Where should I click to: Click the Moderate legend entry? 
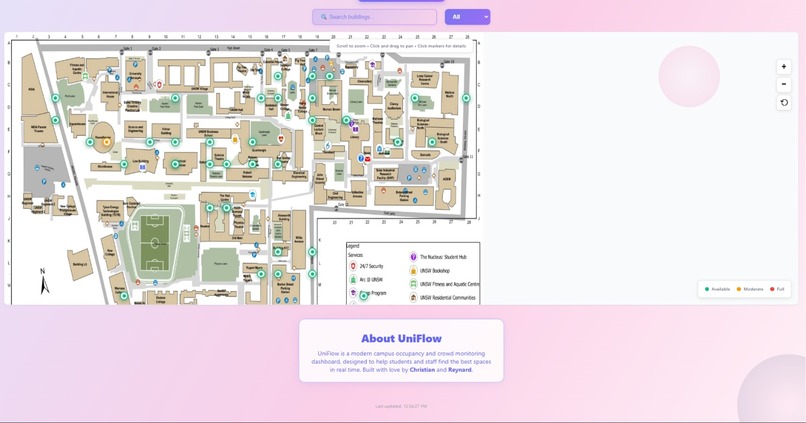pos(750,289)
